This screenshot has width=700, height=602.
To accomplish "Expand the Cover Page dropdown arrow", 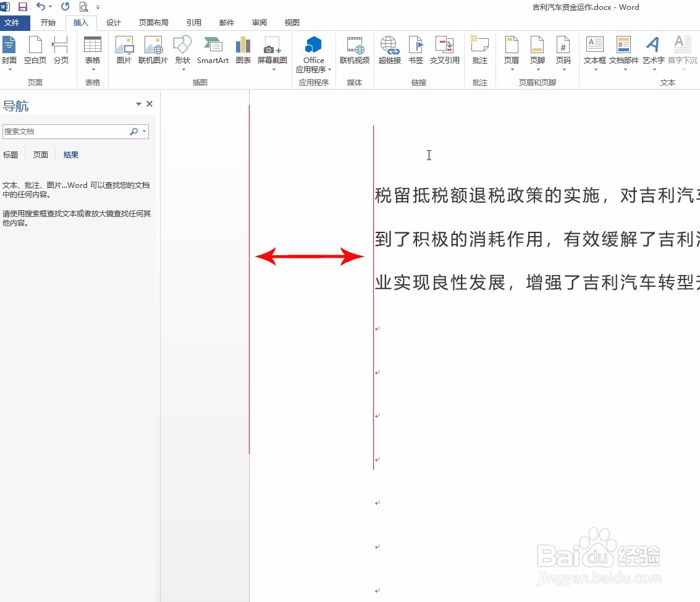I will pos(10,70).
